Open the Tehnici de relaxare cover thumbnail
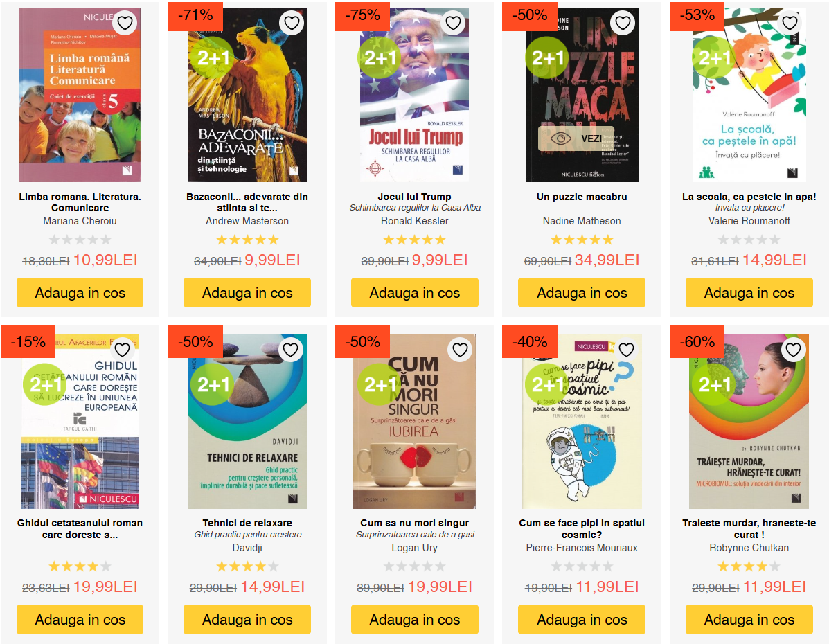The height and width of the screenshot is (644, 829). (247, 422)
